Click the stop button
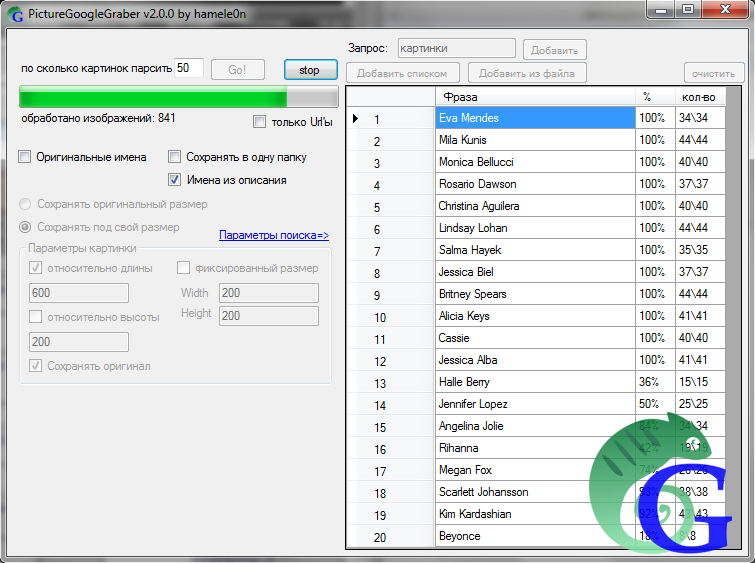This screenshot has height=563, width=755. 309,70
